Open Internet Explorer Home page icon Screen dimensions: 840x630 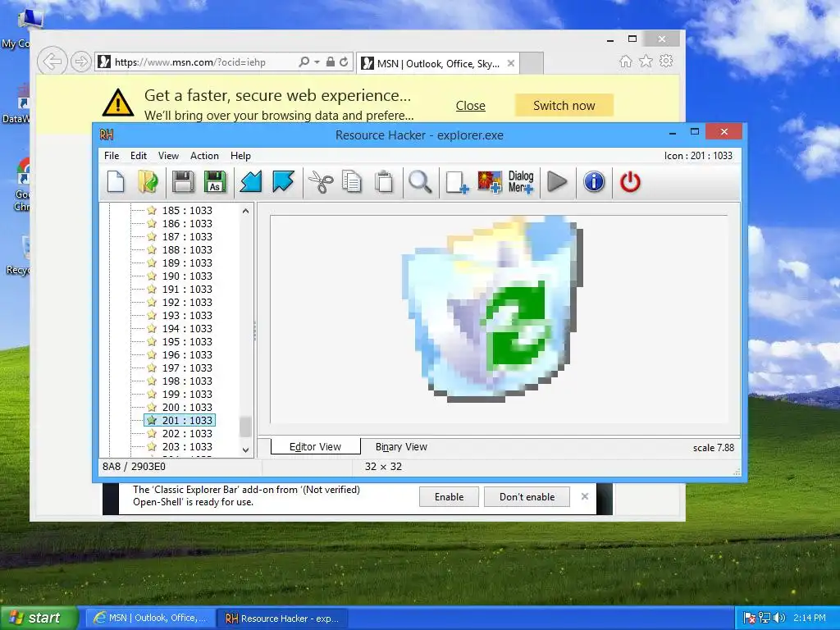click(x=625, y=61)
